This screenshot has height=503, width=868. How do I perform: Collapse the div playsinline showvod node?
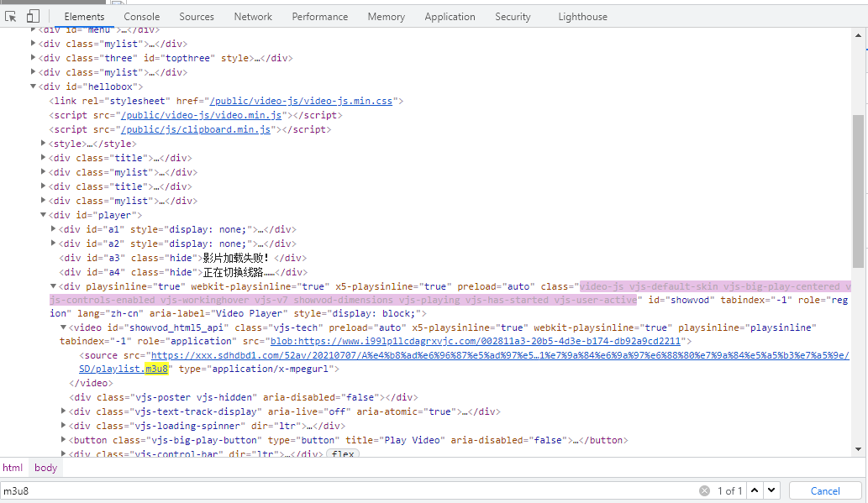[53, 286]
